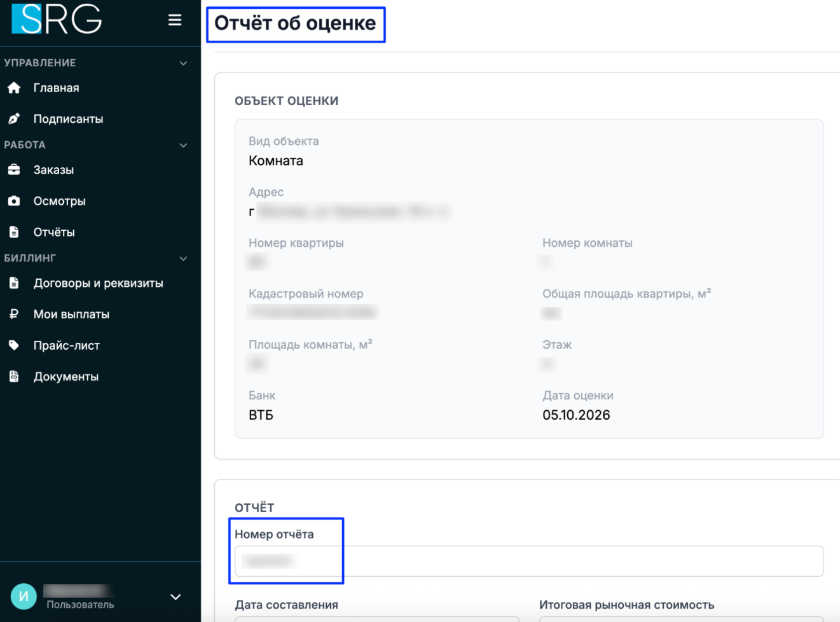The image size is (840, 622).
Task: Collapse the РАБОТА section chevron
Action: pyautogui.click(x=183, y=145)
